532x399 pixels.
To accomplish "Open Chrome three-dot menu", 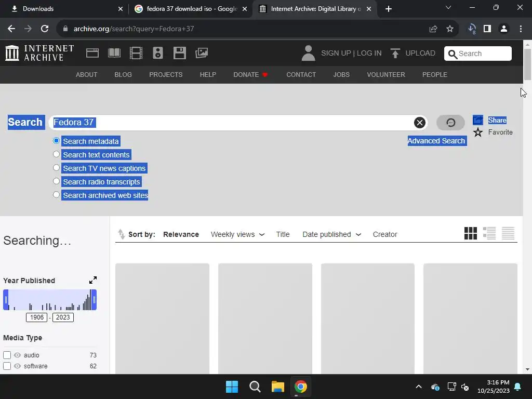I will tap(521, 29).
